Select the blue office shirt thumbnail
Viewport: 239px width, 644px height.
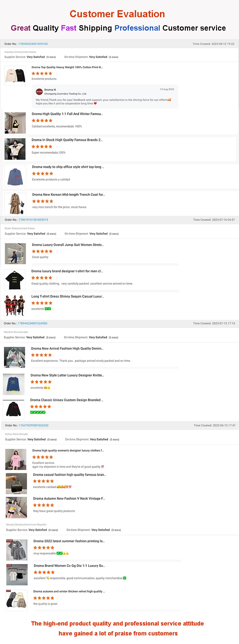[x=15, y=176]
